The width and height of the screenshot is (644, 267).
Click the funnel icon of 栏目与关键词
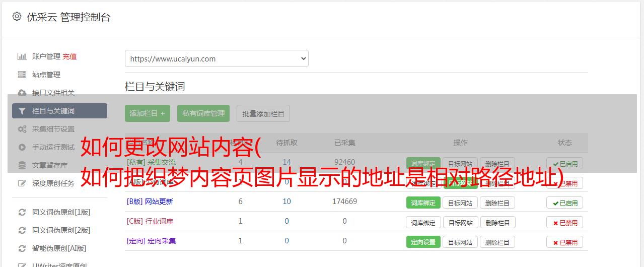pyautogui.click(x=22, y=111)
